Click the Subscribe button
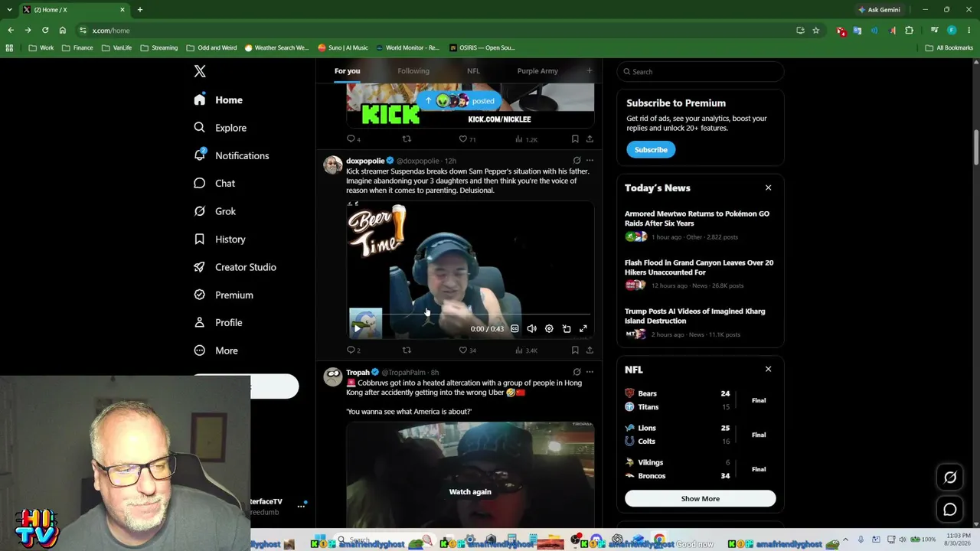 point(651,150)
